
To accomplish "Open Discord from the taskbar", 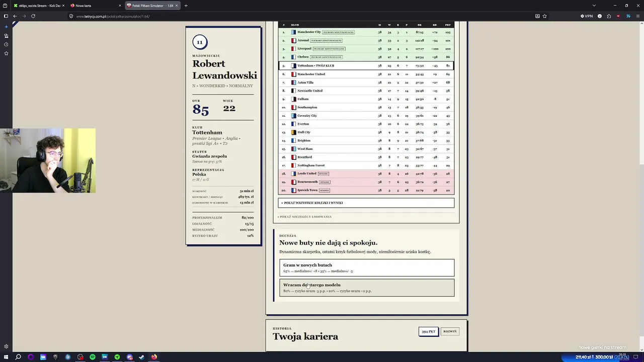I will click(x=129, y=357).
